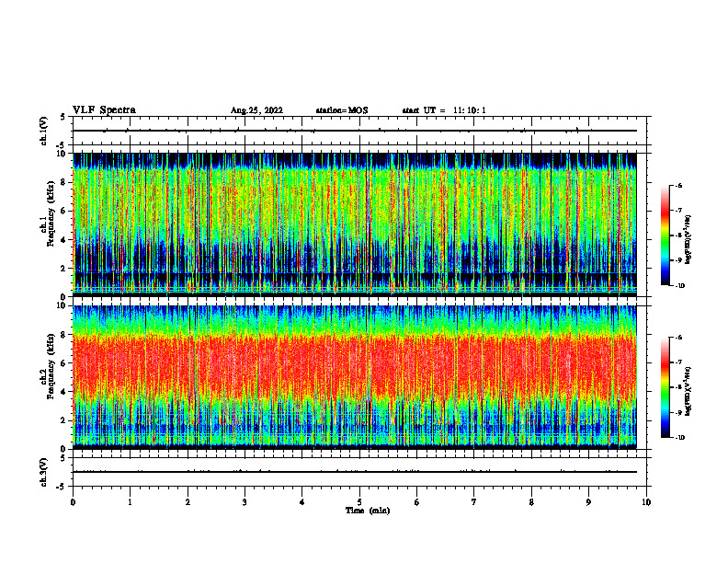Click time axis tick label "5"
This screenshot has height=563, width=728.
pyautogui.click(x=359, y=502)
